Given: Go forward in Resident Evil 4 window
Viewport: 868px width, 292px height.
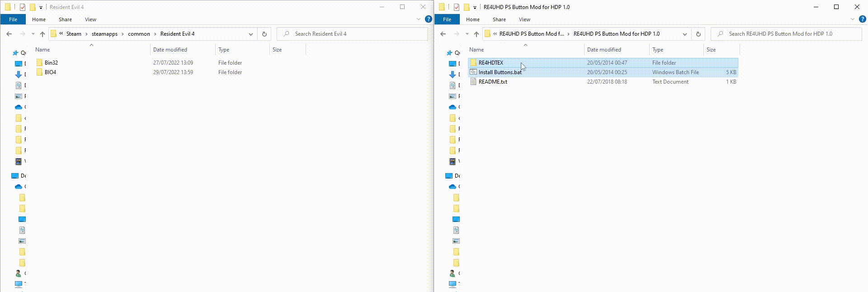Looking at the screenshot, I should [x=22, y=34].
